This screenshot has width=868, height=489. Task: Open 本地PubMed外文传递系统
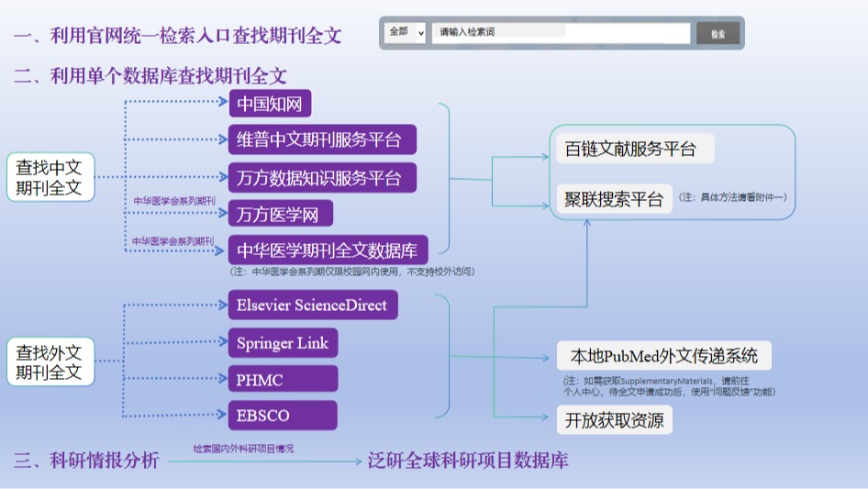tap(663, 355)
